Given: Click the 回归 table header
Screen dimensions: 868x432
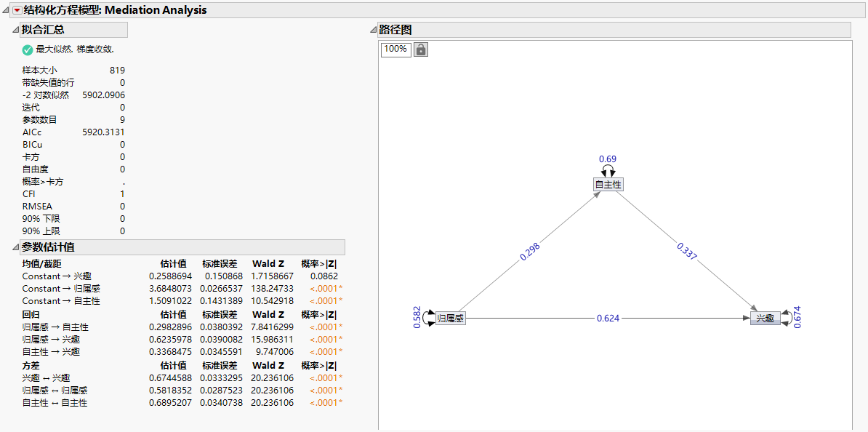Looking at the screenshot, I should pos(30,315).
